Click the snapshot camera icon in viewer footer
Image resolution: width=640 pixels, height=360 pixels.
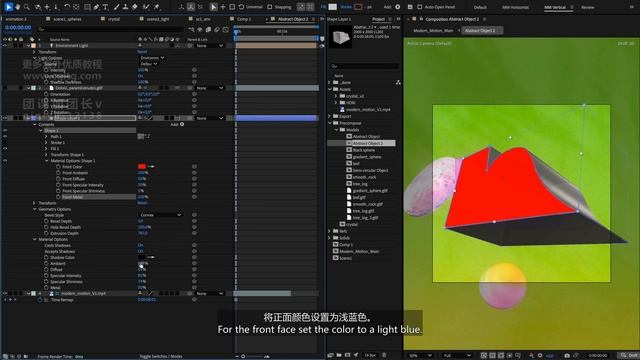[567, 356]
